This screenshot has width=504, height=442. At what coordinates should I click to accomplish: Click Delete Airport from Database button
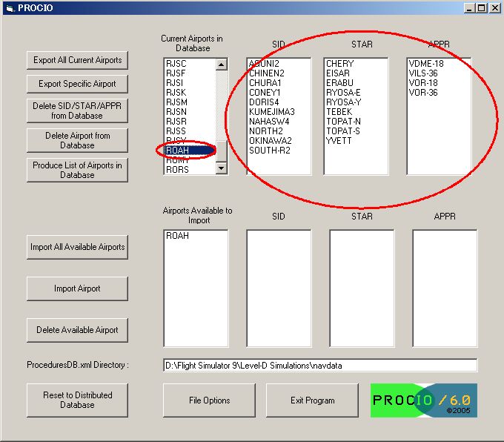click(x=78, y=140)
